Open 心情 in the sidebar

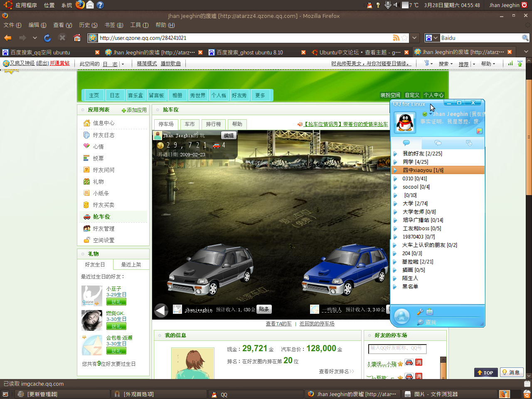pyautogui.click(x=99, y=146)
